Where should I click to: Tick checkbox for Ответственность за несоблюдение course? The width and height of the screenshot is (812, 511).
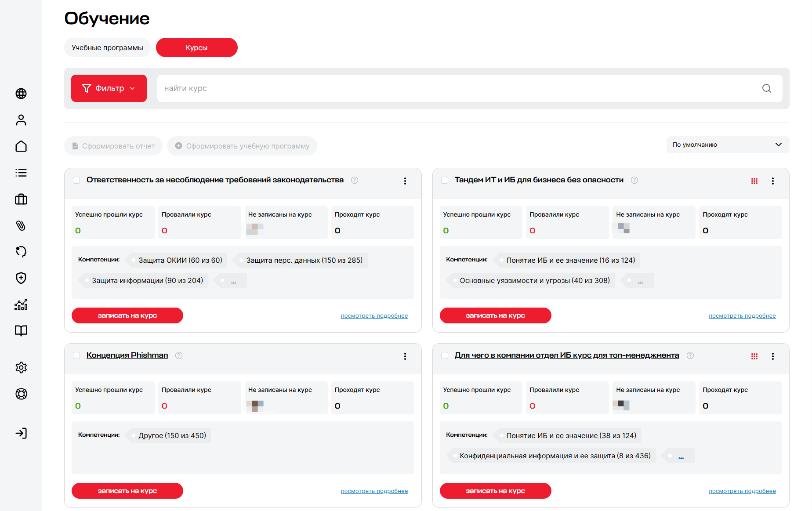[76, 180]
